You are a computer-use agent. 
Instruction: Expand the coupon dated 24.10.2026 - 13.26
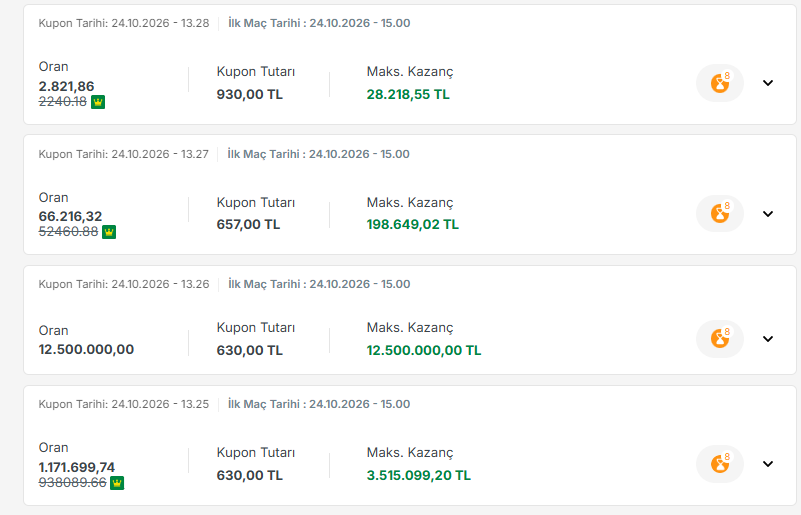coord(768,339)
